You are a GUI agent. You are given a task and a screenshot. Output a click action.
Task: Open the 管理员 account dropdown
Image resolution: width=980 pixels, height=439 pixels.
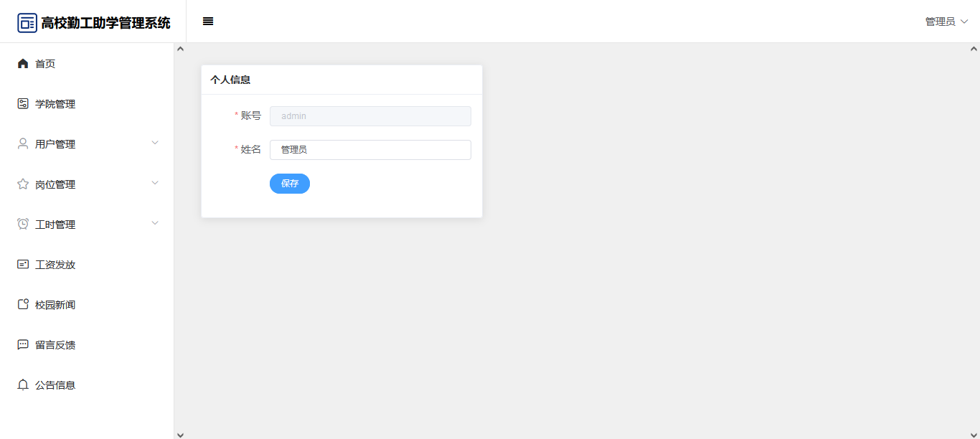tap(947, 22)
